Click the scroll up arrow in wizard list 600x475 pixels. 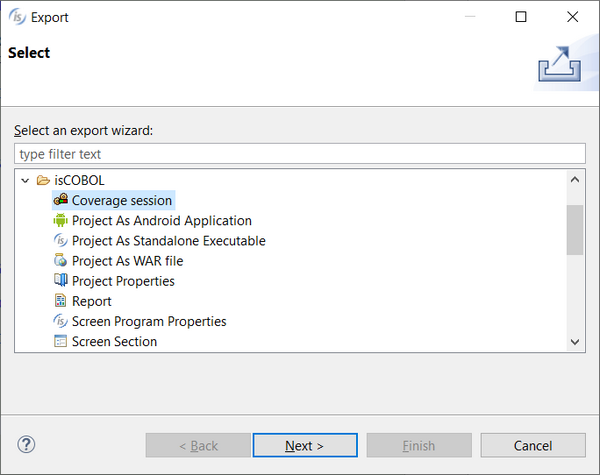tap(575, 180)
